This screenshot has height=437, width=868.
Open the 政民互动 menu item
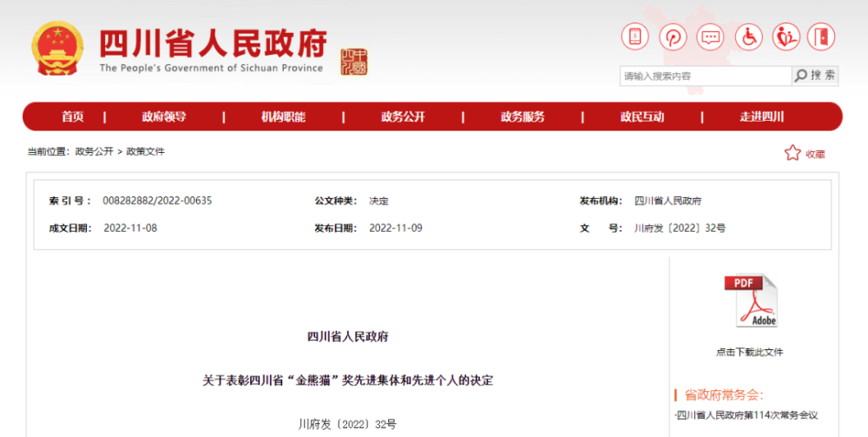pos(642,117)
